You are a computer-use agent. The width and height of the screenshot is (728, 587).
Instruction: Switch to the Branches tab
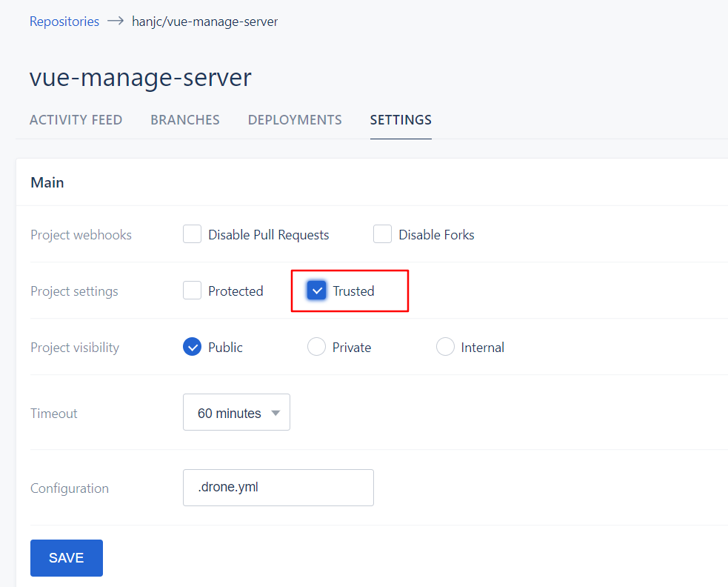pos(185,120)
